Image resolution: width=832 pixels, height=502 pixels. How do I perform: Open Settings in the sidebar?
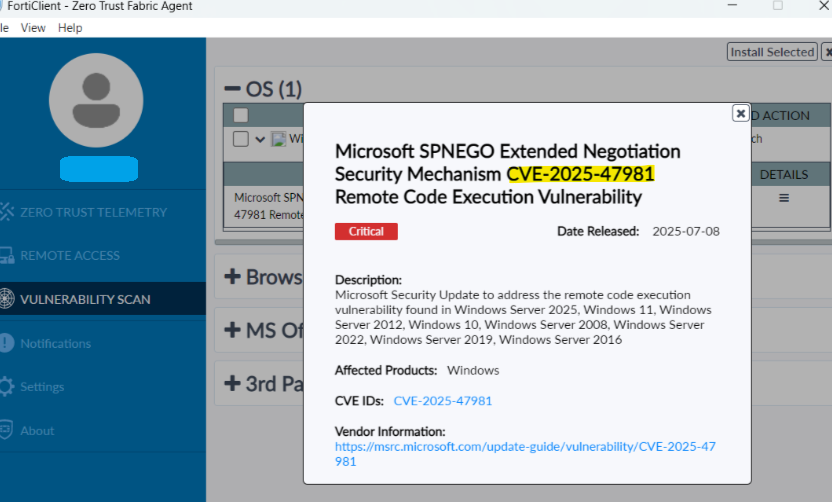pos(42,386)
